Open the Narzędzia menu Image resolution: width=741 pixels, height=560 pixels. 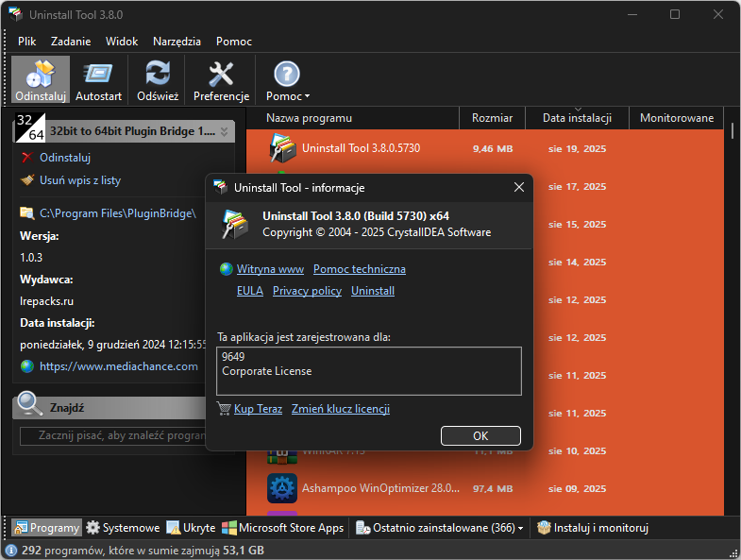pyautogui.click(x=177, y=42)
